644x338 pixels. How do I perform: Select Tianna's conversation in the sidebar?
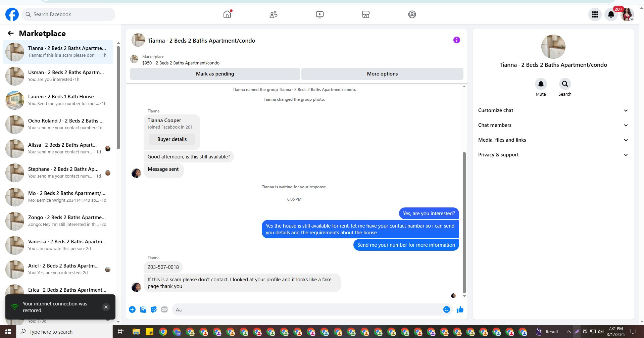pos(58,52)
